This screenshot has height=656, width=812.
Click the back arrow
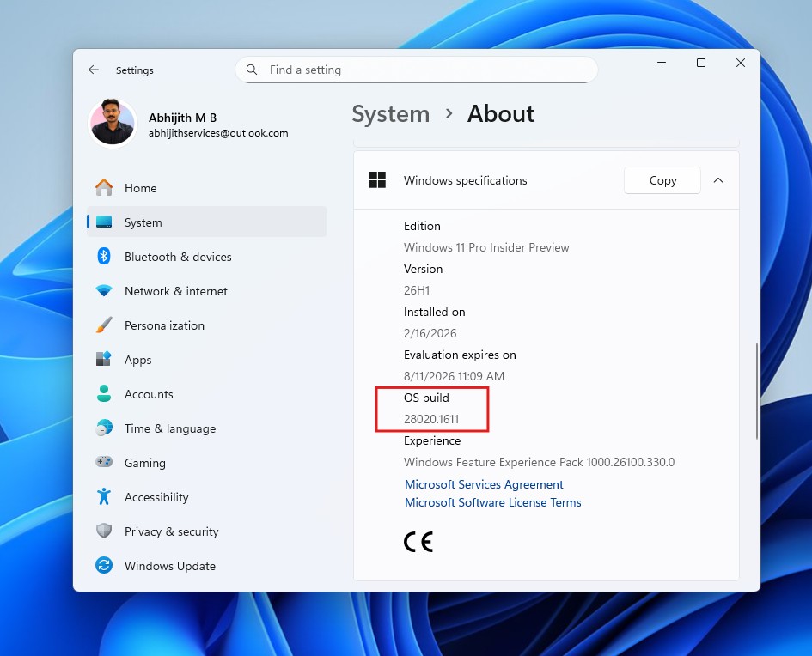pyautogui.click(x=94, y=70)
